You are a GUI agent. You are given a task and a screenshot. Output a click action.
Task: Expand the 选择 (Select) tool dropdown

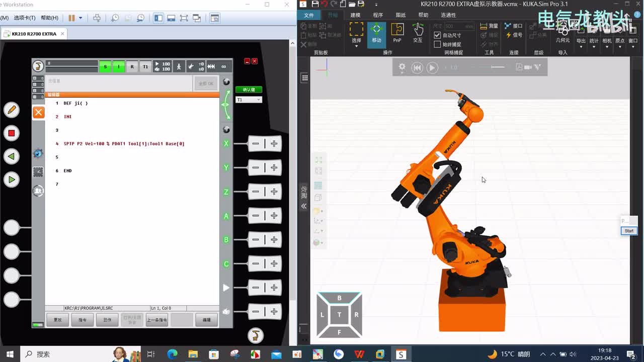tap(356, 46)
